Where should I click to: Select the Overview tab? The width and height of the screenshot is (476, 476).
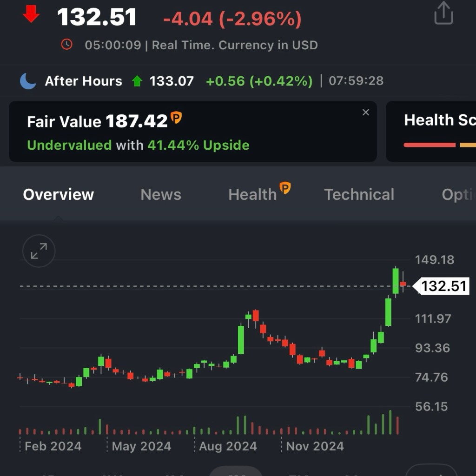59,194
